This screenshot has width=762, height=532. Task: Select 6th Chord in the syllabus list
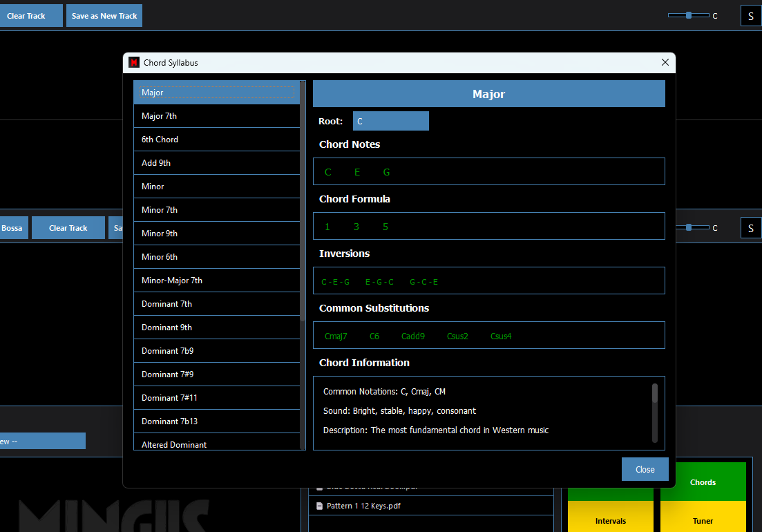point(216,140)
